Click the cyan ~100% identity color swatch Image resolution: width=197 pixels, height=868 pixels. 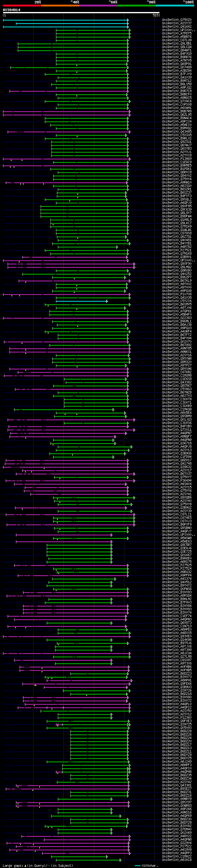coord(175,6)
